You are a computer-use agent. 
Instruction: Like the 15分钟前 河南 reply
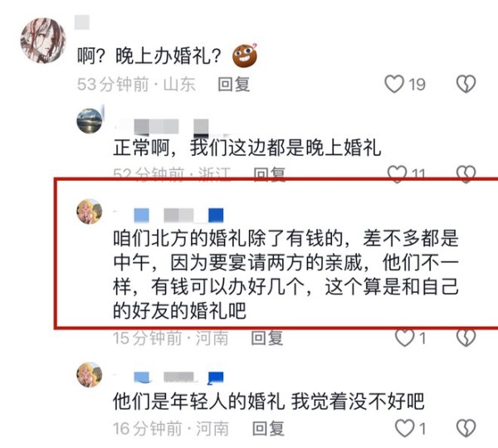[x=405, y=338]
